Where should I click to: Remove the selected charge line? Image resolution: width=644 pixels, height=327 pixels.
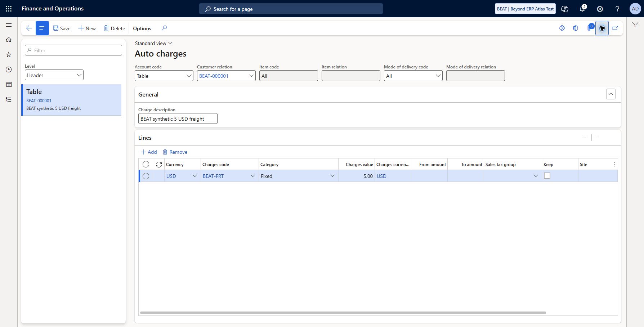(175, 152)
